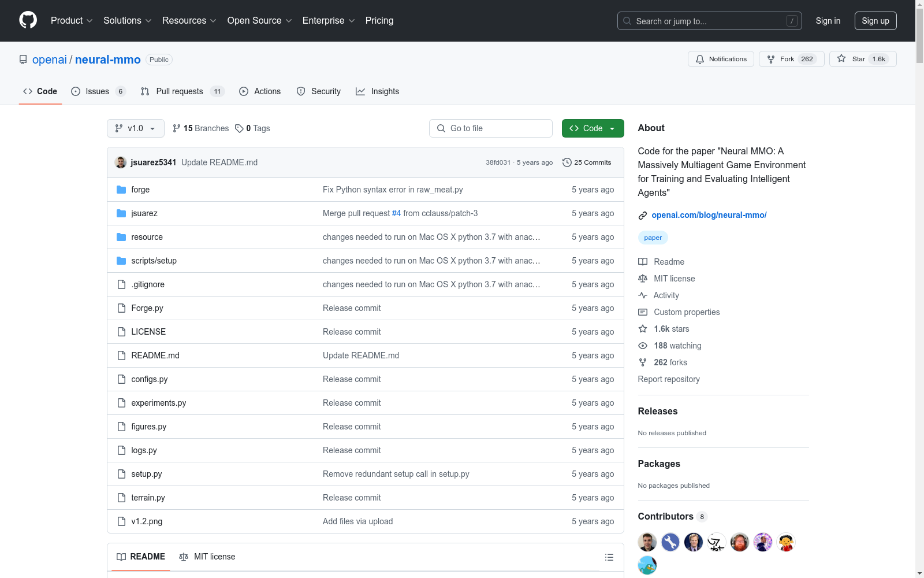Click the tag icon next to Tags

(x=239, y=128)
